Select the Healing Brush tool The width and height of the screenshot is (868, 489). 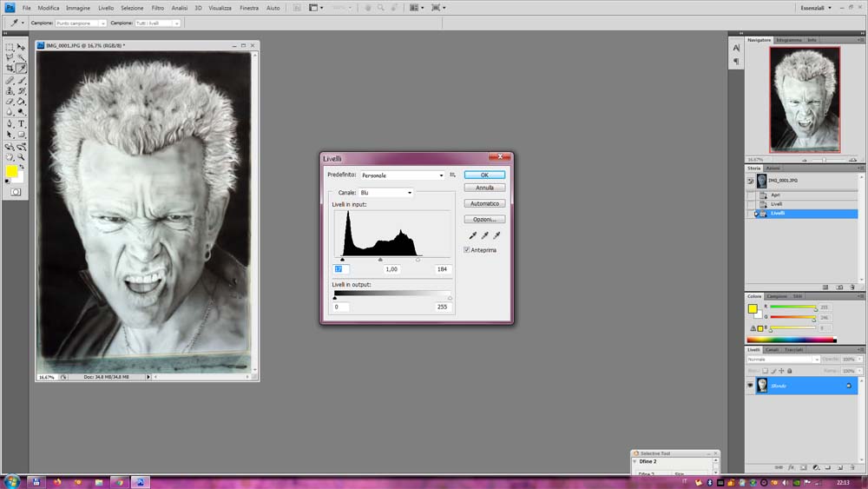pyautogui.click(x=10, y=81)
